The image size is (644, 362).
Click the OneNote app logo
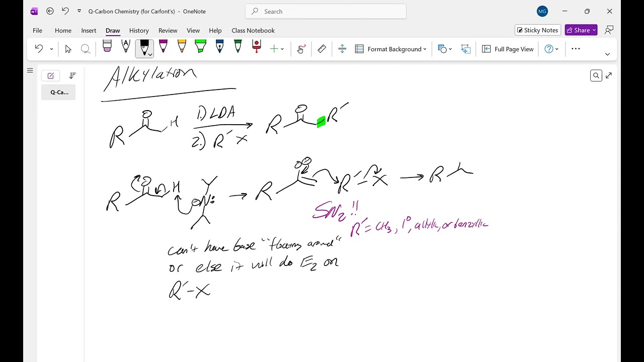(x=34, y=11)
